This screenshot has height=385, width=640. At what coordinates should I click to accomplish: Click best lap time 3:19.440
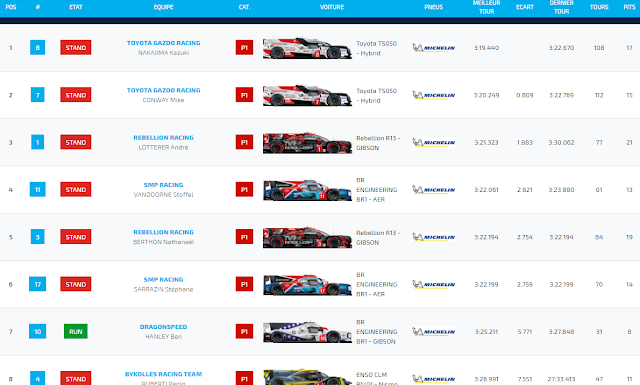[x=486, y=48]
